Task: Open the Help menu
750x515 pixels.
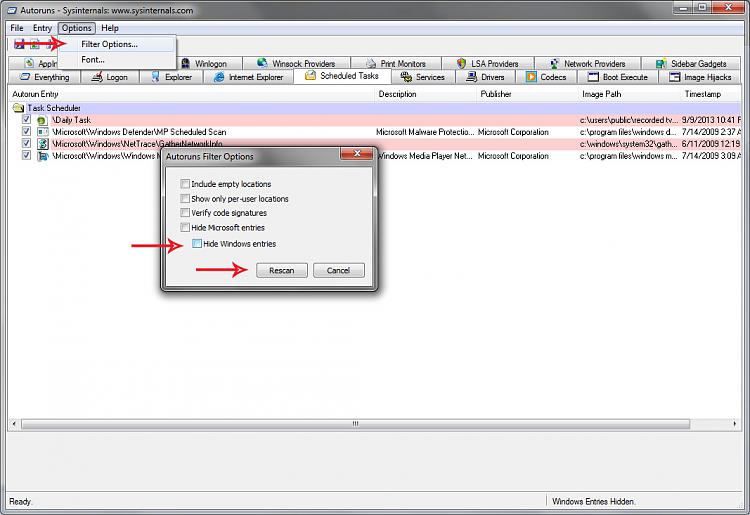Action: coord(110,28)
